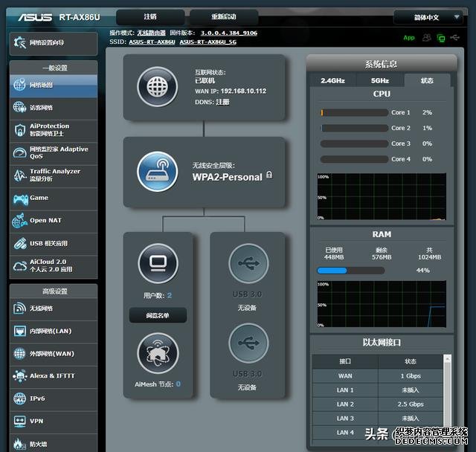Click the ASUS-RT-AX86U SSID link
476x452 pixels.
tap(152, 42)
